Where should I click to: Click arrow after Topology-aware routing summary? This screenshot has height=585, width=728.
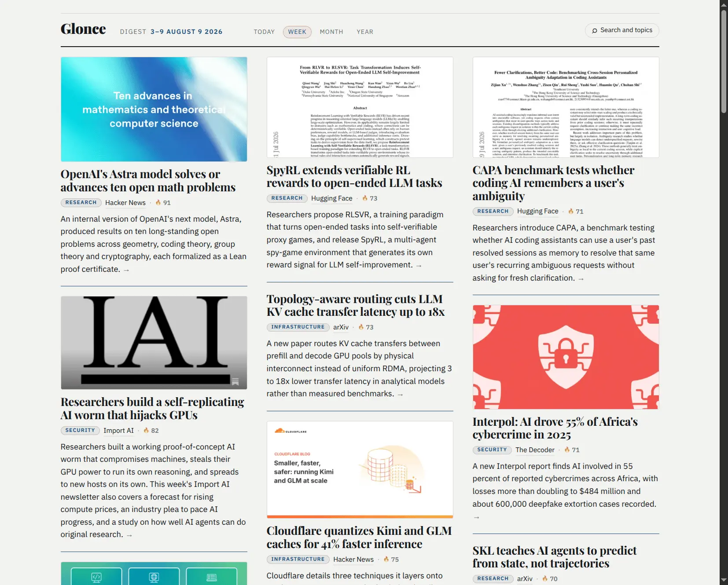click(400, 395)
